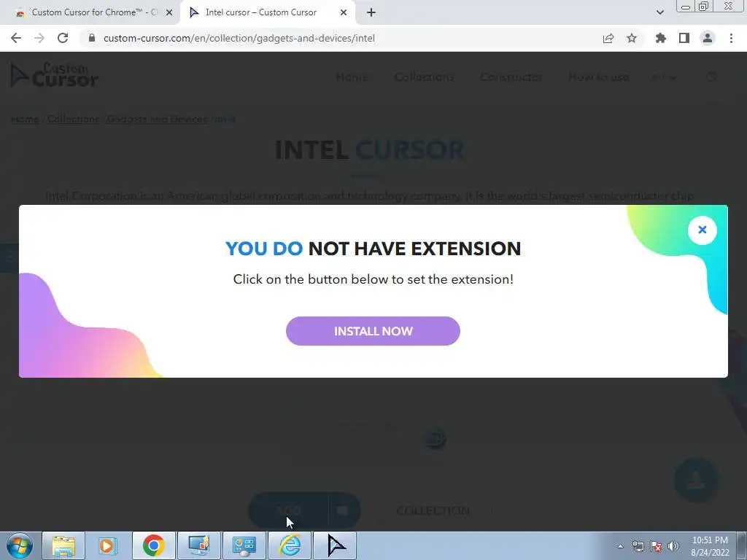Screen dimensions: 747x560
Task: Open Chrome three-dot menu
Action: [731, 38]
